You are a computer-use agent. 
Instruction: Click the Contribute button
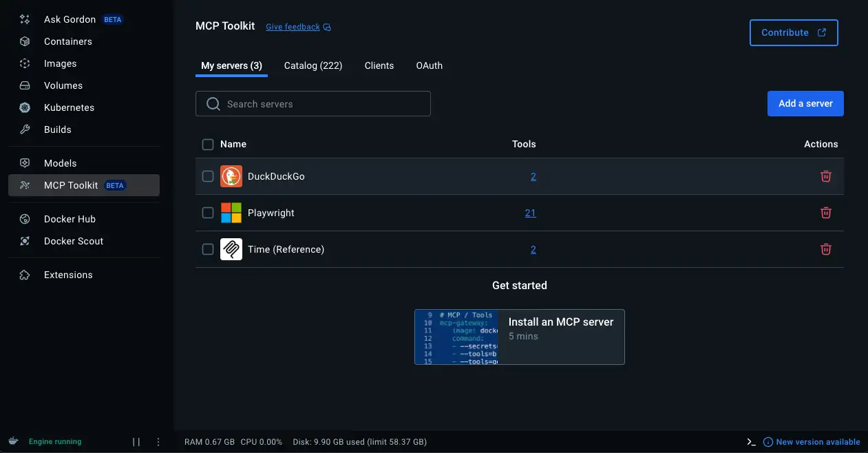click(x=794, y=32)
